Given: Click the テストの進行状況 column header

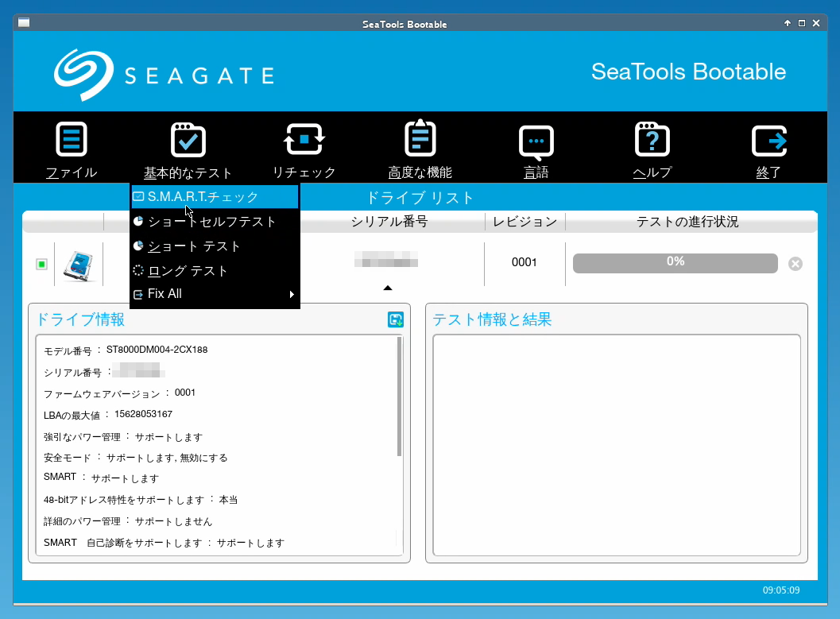Looking at the screenshot, I should (687, 221).
